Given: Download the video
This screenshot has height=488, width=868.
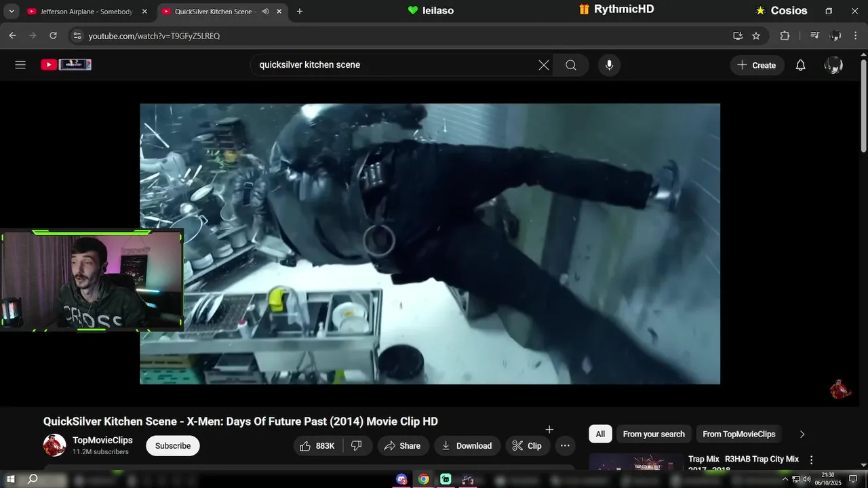Looking at the screenshot, I should pyautogui.click(x=467, y=445).
